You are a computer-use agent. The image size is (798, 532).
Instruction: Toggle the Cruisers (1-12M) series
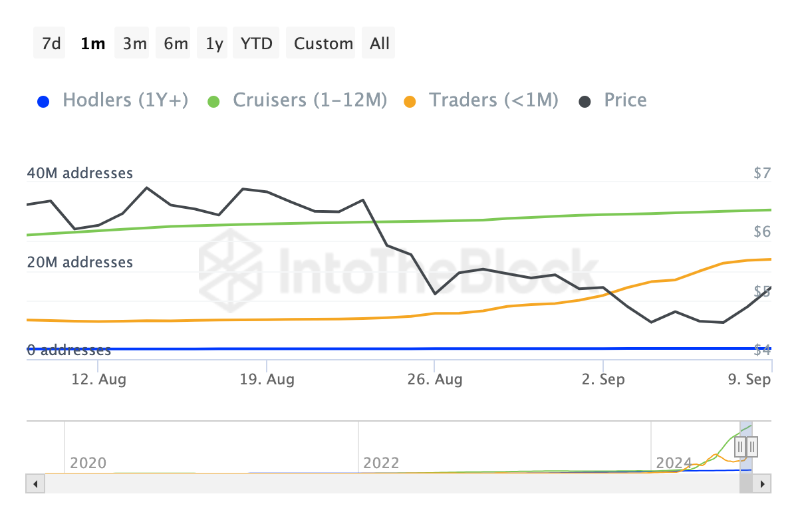coord(309,100)
